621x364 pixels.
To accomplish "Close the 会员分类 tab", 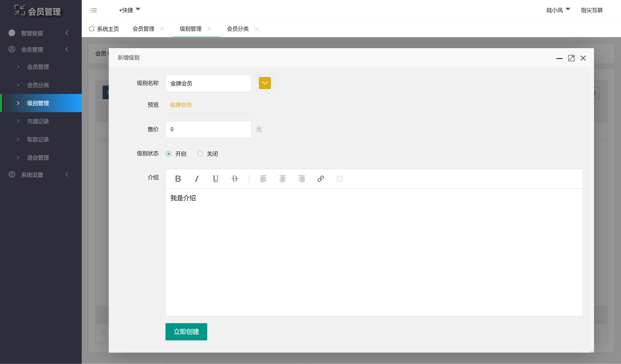I will [x=256, y=29].
